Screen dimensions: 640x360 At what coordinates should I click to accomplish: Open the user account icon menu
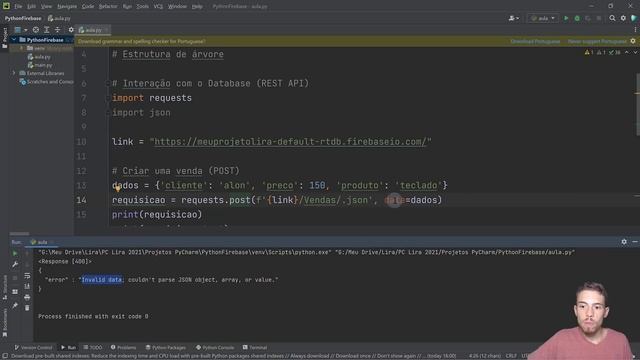click(x=513, y=18)
